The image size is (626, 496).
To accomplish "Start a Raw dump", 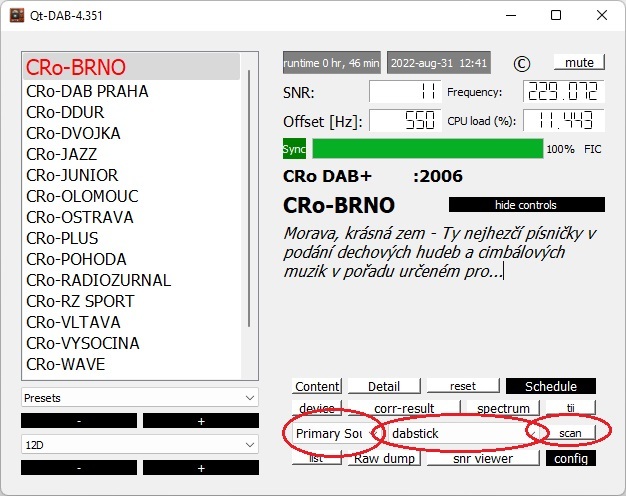I will coord(384,458).
